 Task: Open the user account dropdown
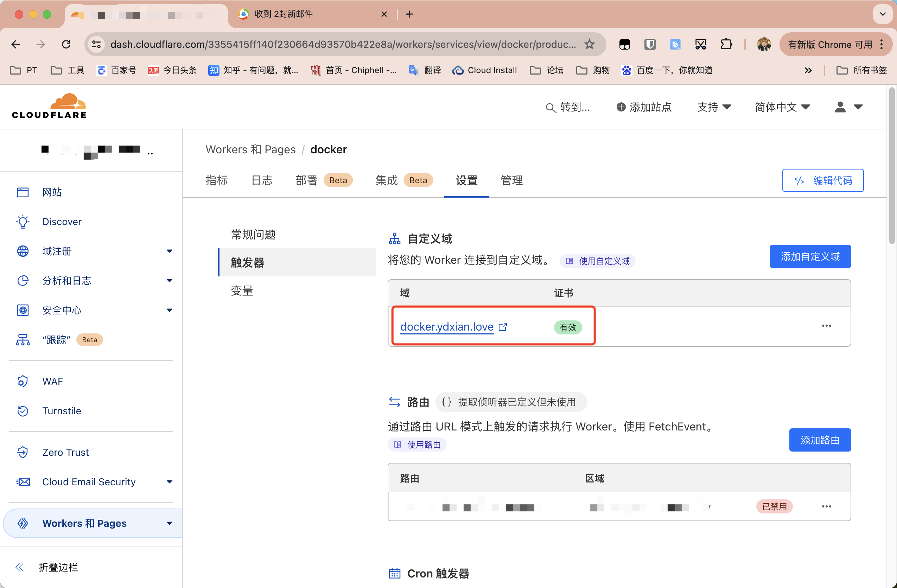tap(848, 107)
